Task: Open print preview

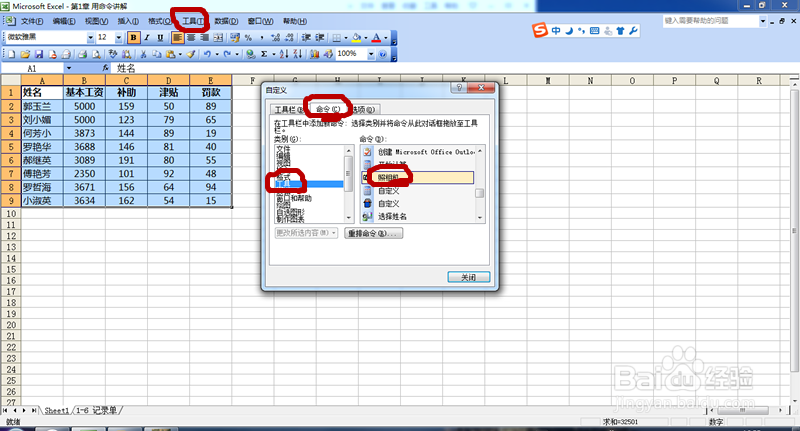Action: pos(96,54)
